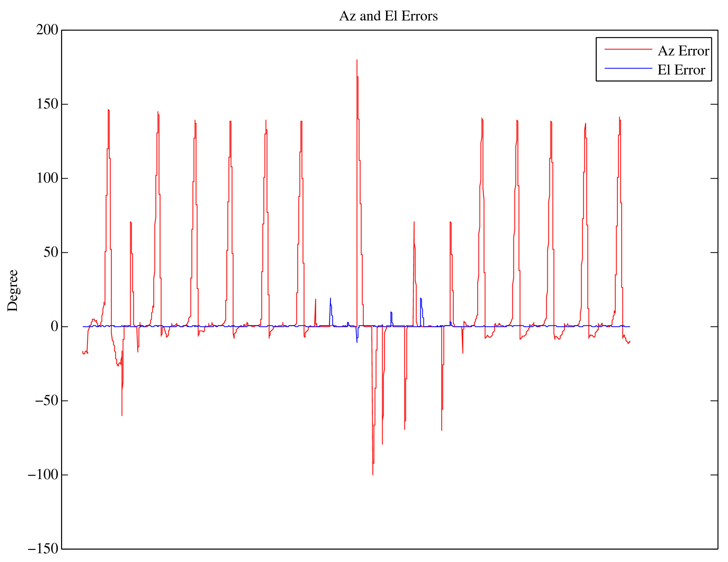The image size is (728, 562).
Task: Click the tallest red peak near 180 degrees
Action: (x=357, y=60)
